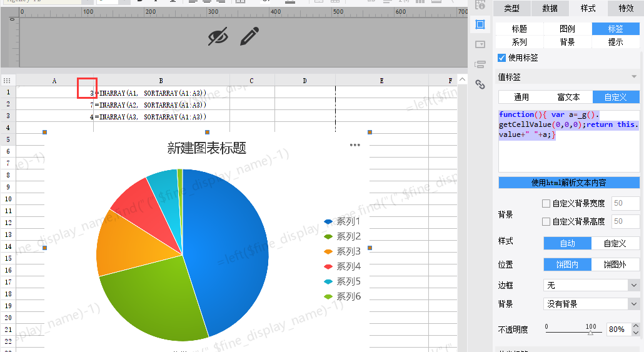The width and height of the screenshot is (644, 352).
Task: Click the 系列6 light green legend marker
Action: pos(328,296)
